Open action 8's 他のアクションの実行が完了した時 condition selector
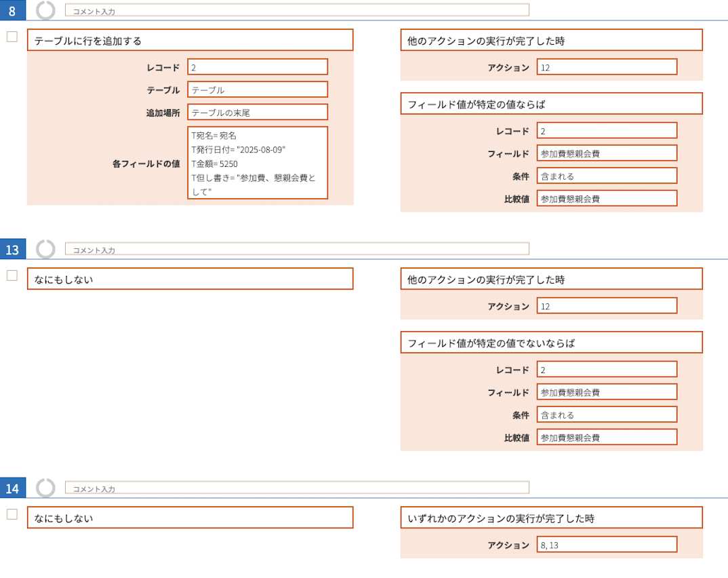Viewport: 728px width, 578px height. tap(552, 40)
